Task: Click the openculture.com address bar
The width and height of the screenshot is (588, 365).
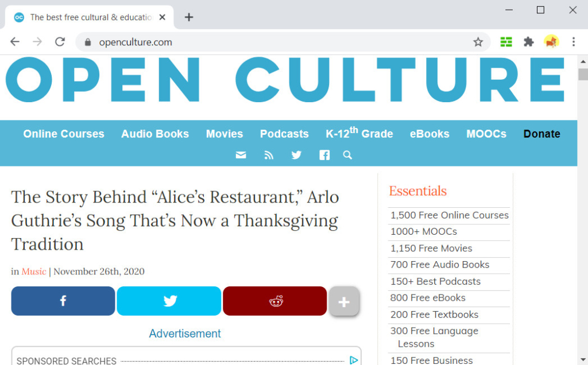Action: (283, 42)
